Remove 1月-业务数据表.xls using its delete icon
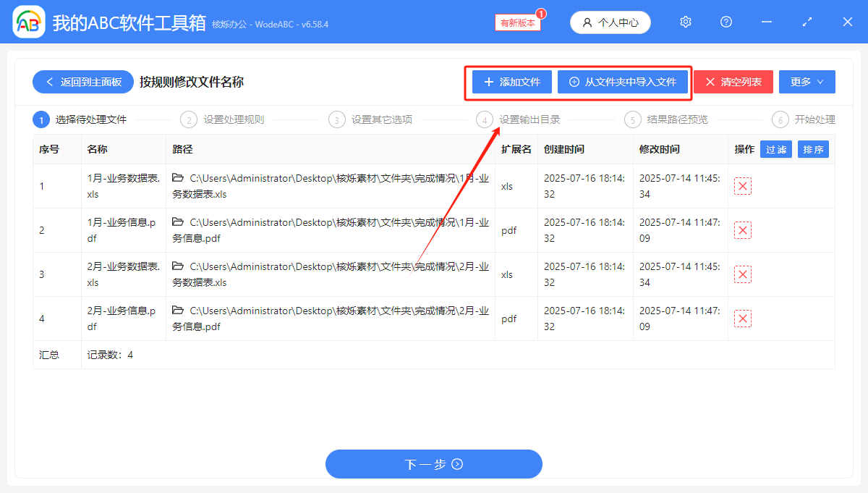The height and width of the screenshot is (493, 868). (742, 186)
